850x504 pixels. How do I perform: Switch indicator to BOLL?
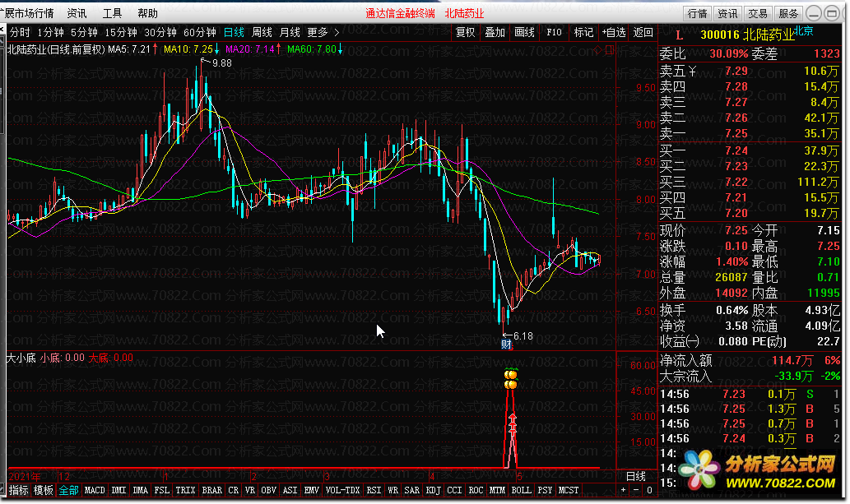click(522, 490)
